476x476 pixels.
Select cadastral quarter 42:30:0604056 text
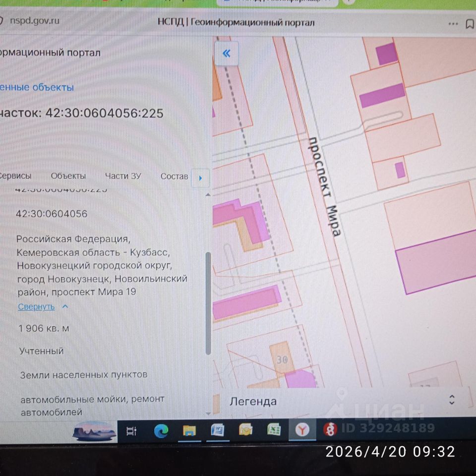pyautogui.click(x=52, y=214)
